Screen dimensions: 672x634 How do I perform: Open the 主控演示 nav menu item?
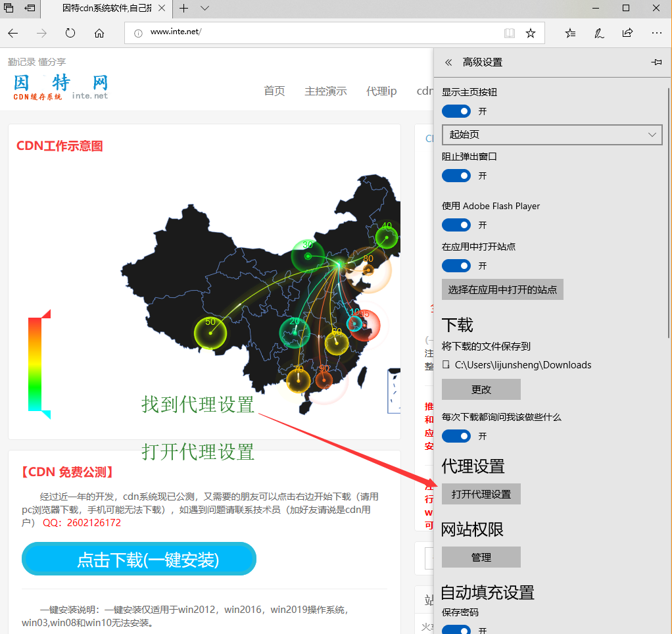click(x=325, y=91)
